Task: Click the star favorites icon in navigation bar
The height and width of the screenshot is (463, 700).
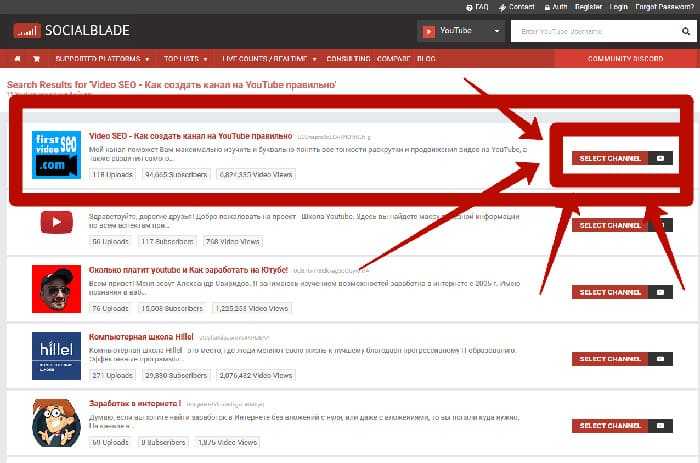Action: [37, 59]
